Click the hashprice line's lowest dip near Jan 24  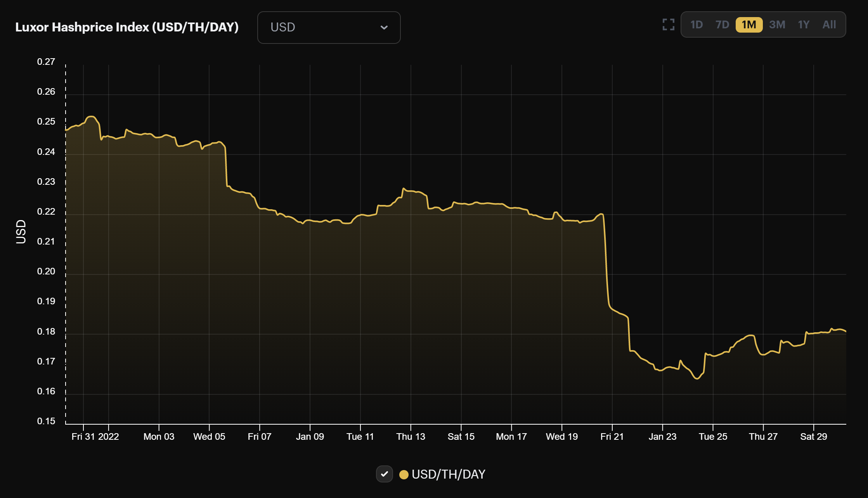click(697, 378)
